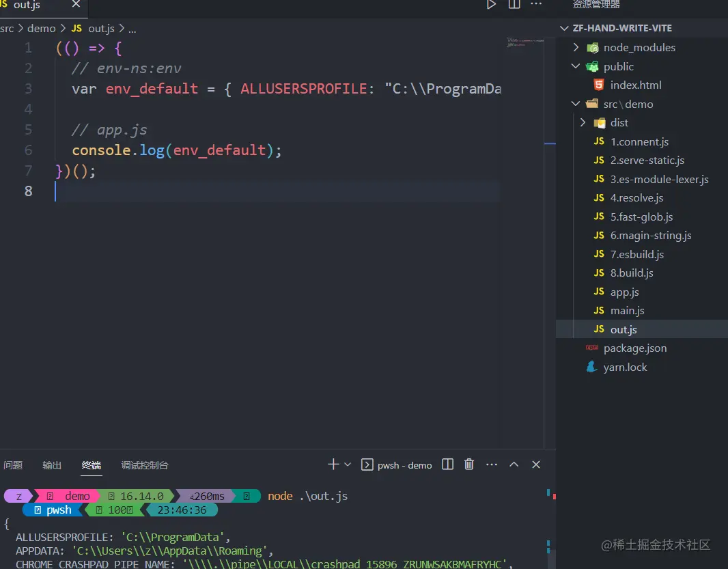Collapse the public folder
This screenshot has height=569, width=728.
(x=576, y=66)
